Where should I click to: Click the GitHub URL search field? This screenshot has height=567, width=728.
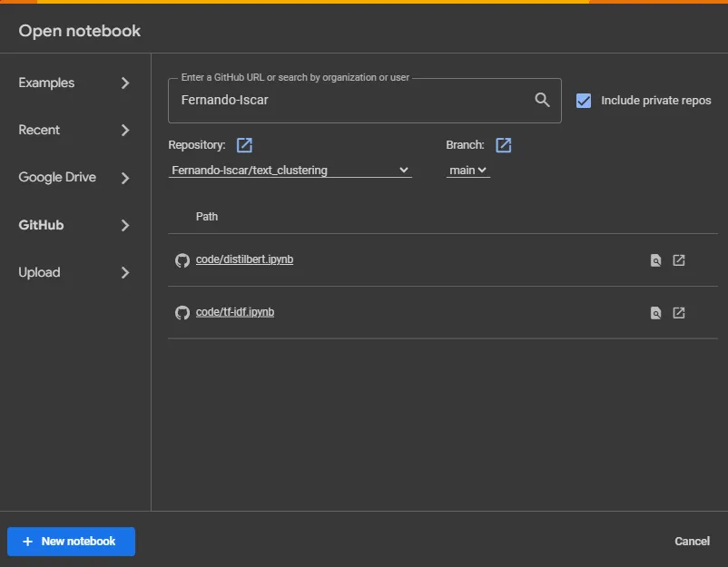click(x=349, y=100)
